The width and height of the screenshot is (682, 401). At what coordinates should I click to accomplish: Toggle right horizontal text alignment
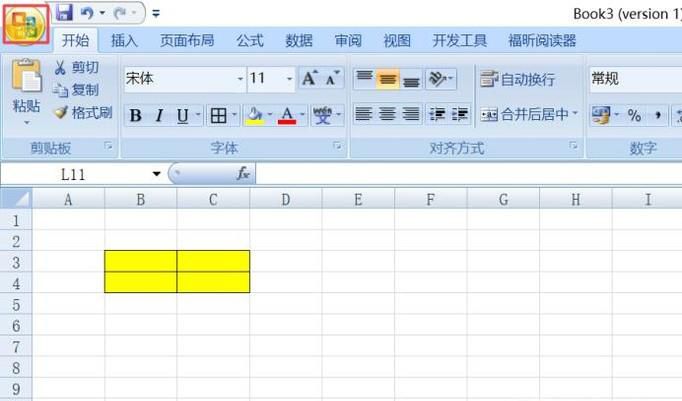tap(411, 114)
